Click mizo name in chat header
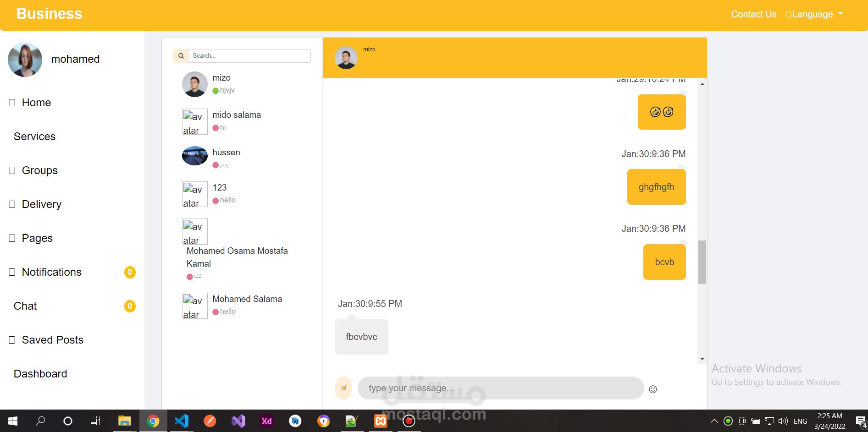This screenshot has height=432, width=868. [x=369, y=49]
